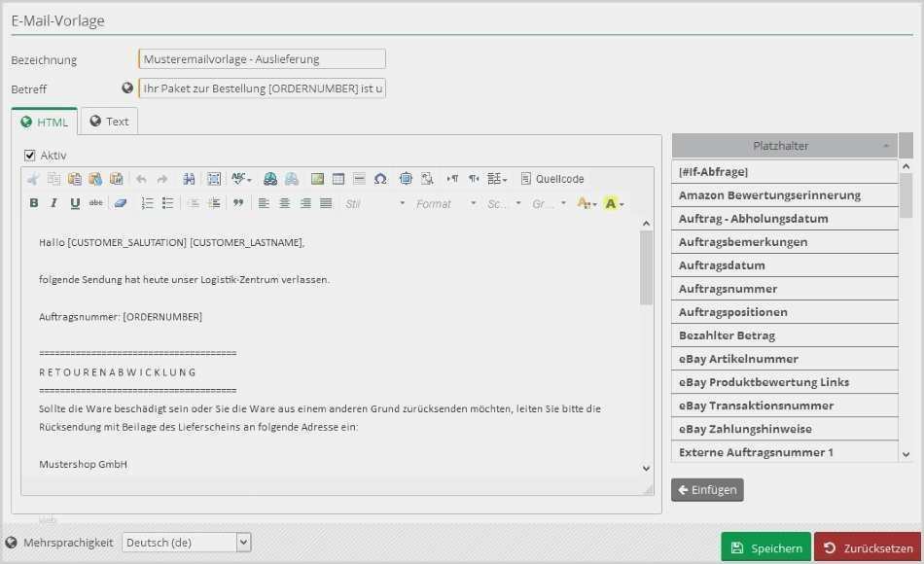This screenshot has height=564, width=924.
Task: Decrease the indent
Action: click(x=193, y=203)
